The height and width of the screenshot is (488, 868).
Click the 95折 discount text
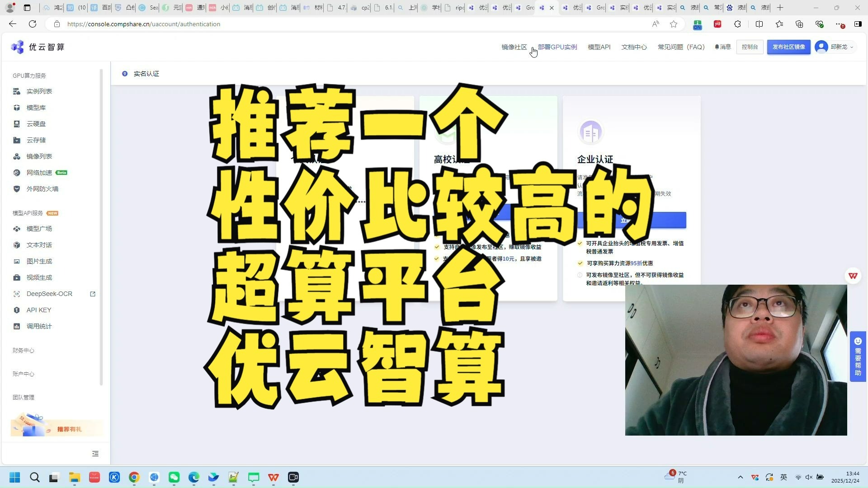pos(636,263)
